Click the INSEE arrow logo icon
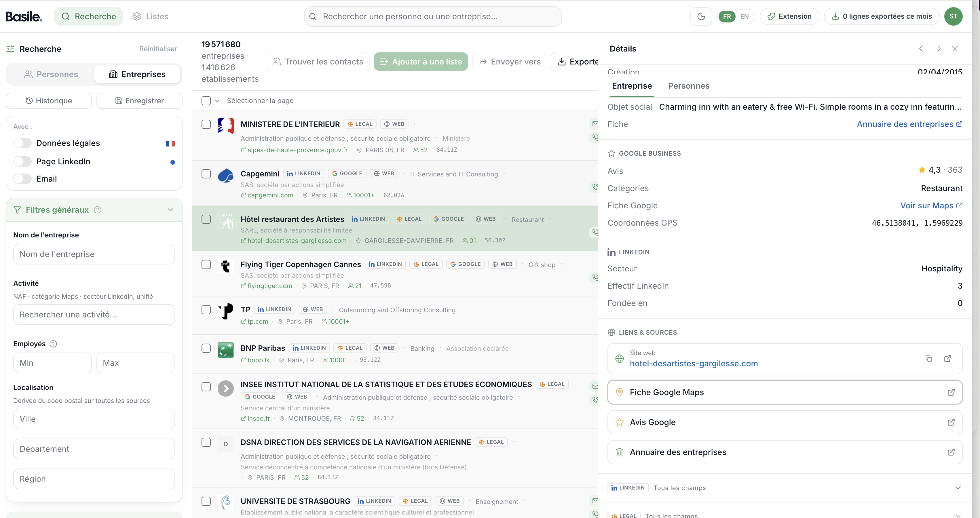 click(x=226, y=388)
